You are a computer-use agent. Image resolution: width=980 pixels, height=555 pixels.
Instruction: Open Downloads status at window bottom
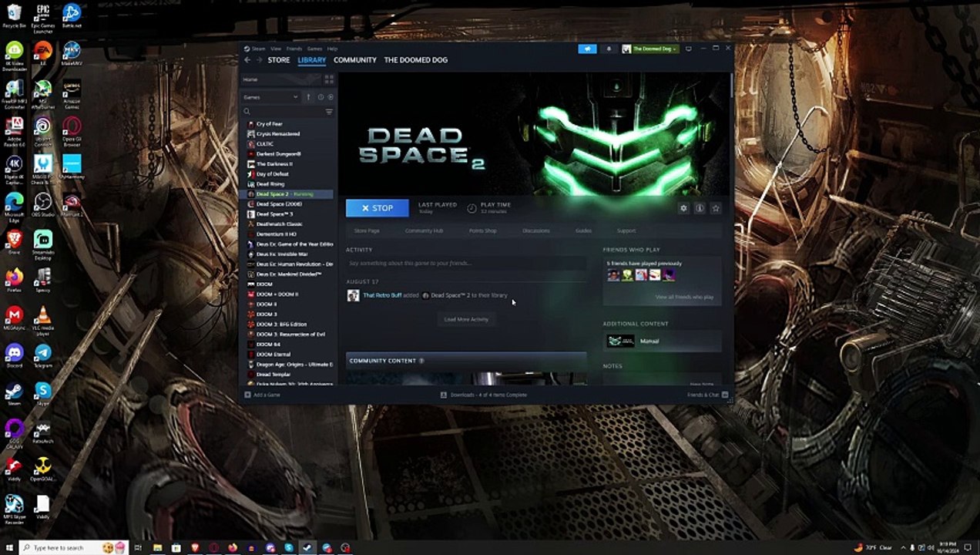pos(484,395)
